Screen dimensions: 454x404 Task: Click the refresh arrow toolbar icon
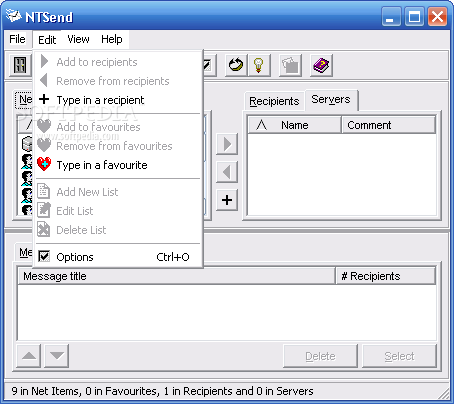(x=236, y=65)
